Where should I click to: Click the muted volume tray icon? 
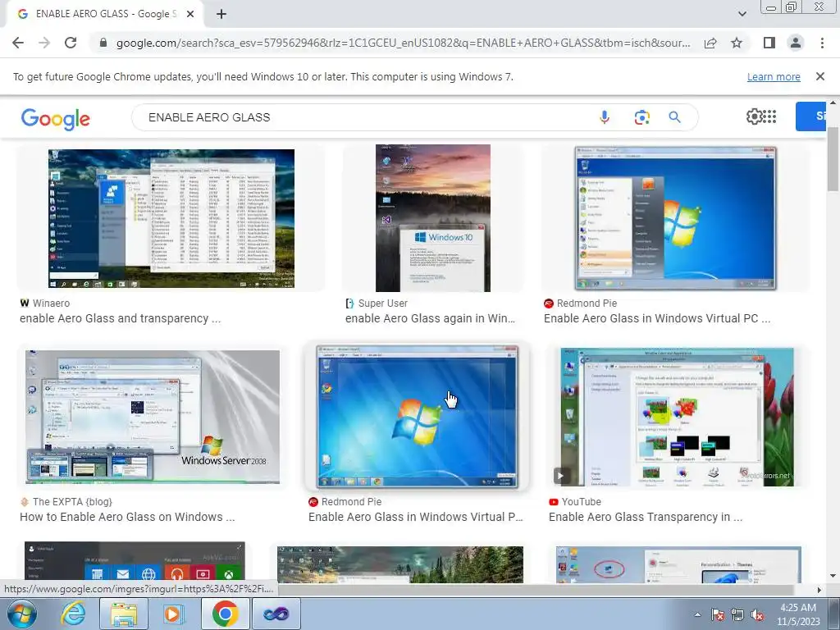757,614
